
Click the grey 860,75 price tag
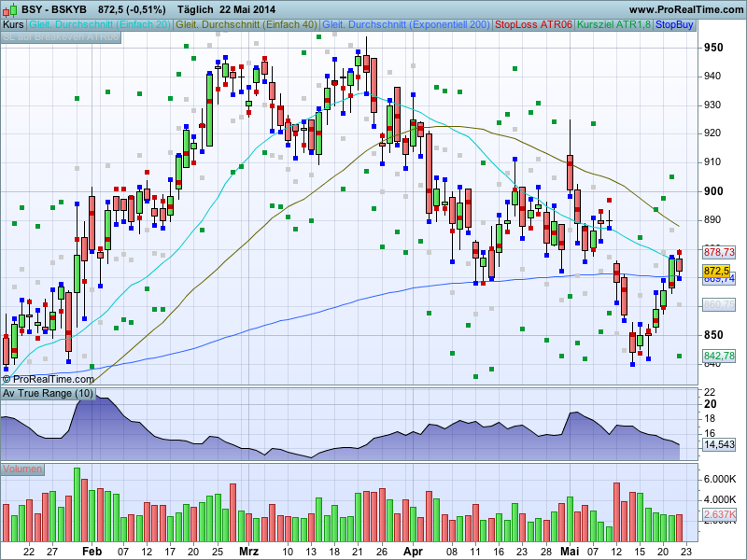tap(719, 304)
